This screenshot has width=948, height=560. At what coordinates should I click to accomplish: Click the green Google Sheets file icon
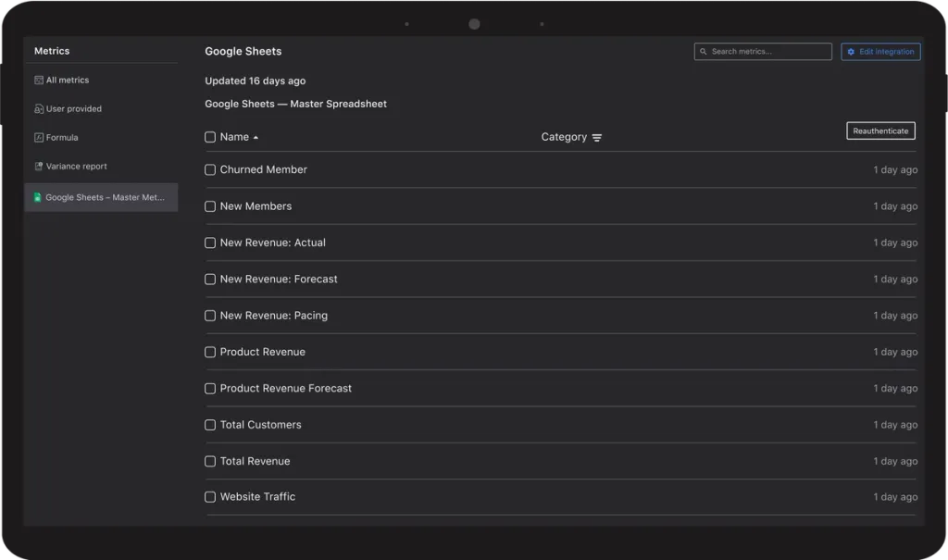point(37,197)
